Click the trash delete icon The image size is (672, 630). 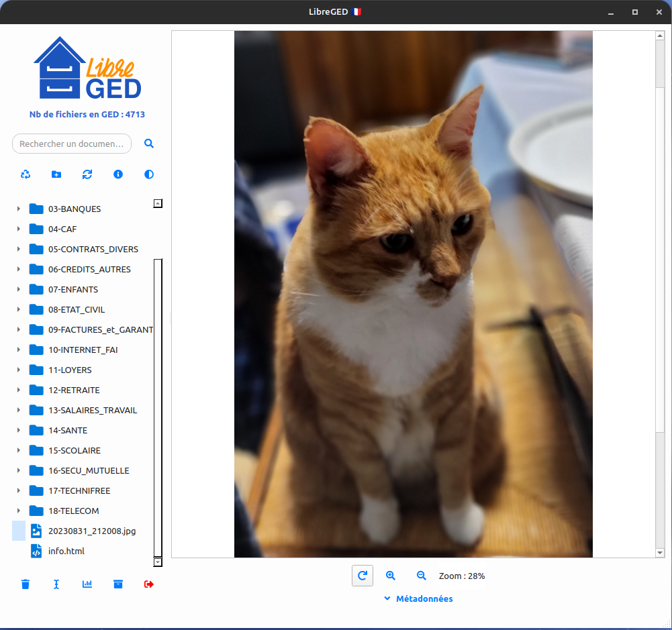(26, 584)
